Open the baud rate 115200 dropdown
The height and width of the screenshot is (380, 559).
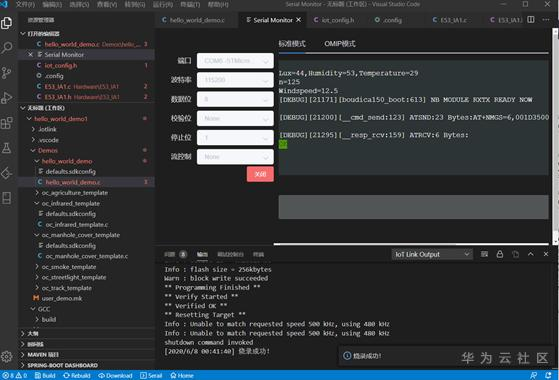point(235,80)
